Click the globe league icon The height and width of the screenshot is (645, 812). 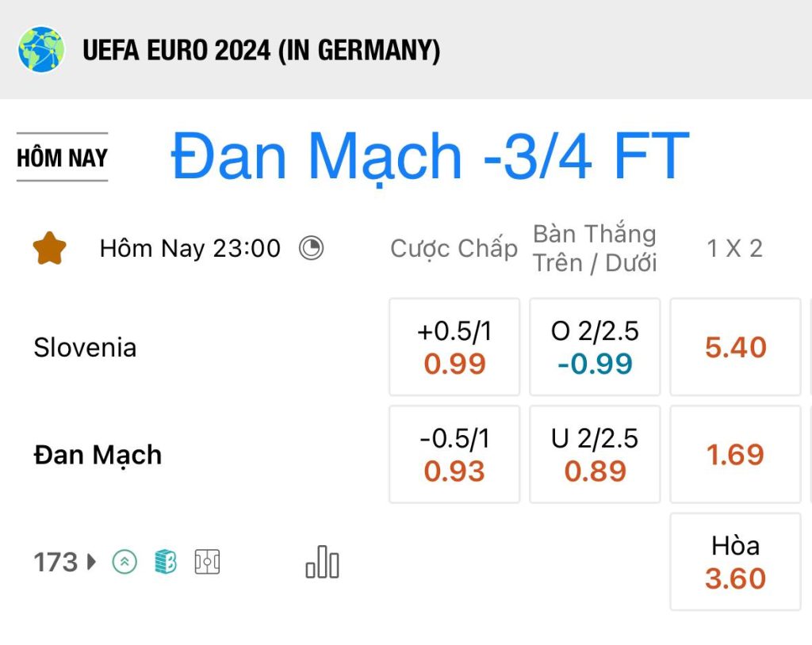[41, 50]
